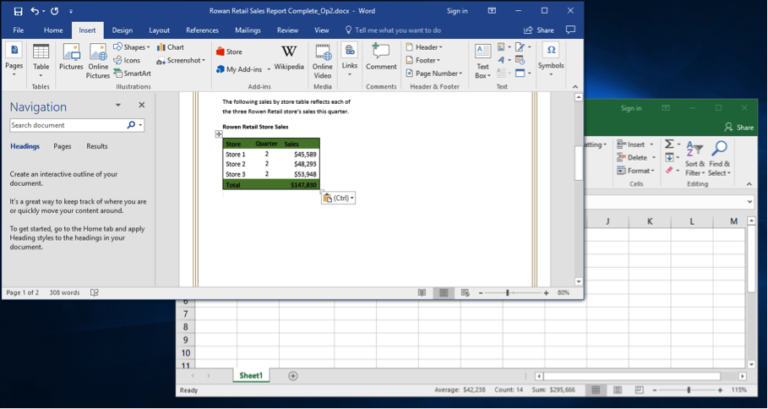Click the Word vertical scrollbar thumb
Viewport: 768px width, 409px height.
[x=578, y=163]
